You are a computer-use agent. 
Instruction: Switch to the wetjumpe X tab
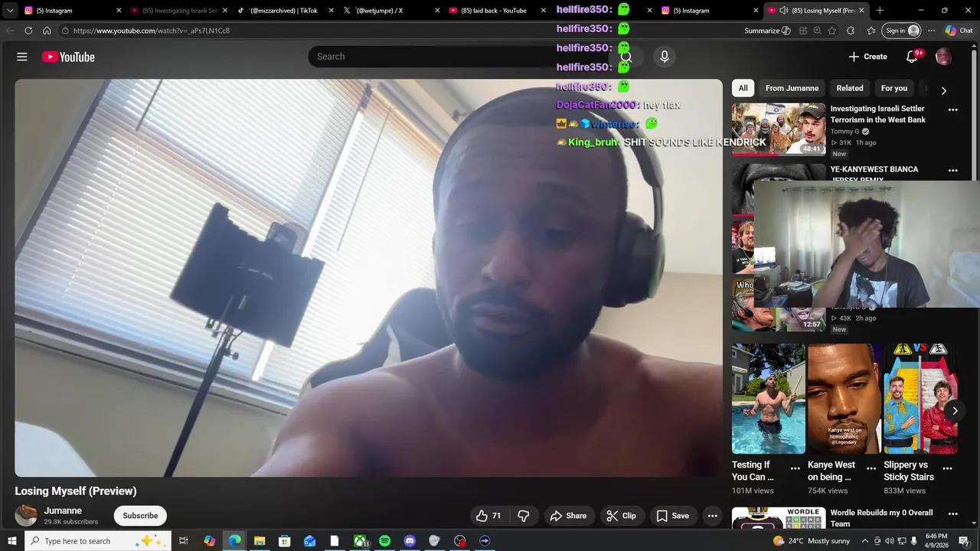pos(391,11)
